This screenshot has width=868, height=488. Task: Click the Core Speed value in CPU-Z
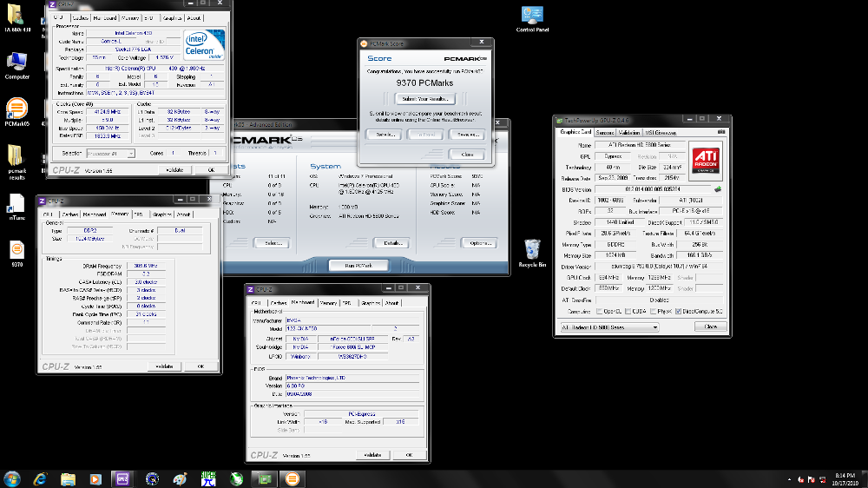(108, 112)
